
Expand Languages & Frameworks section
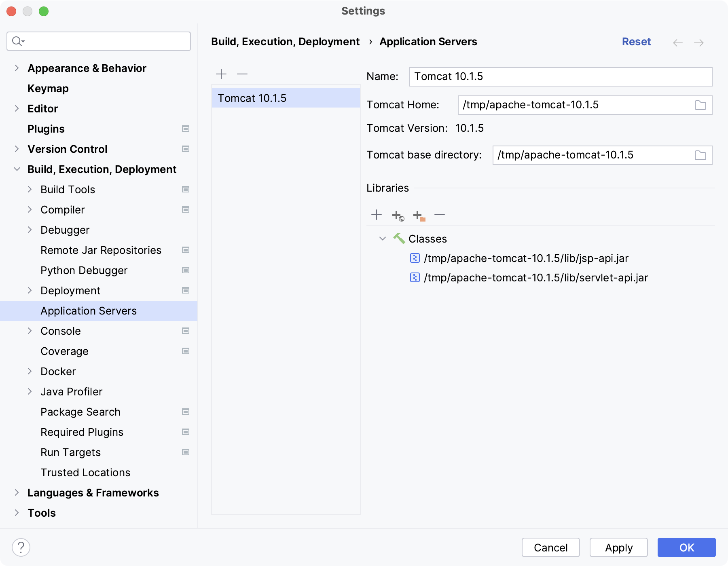17,492
